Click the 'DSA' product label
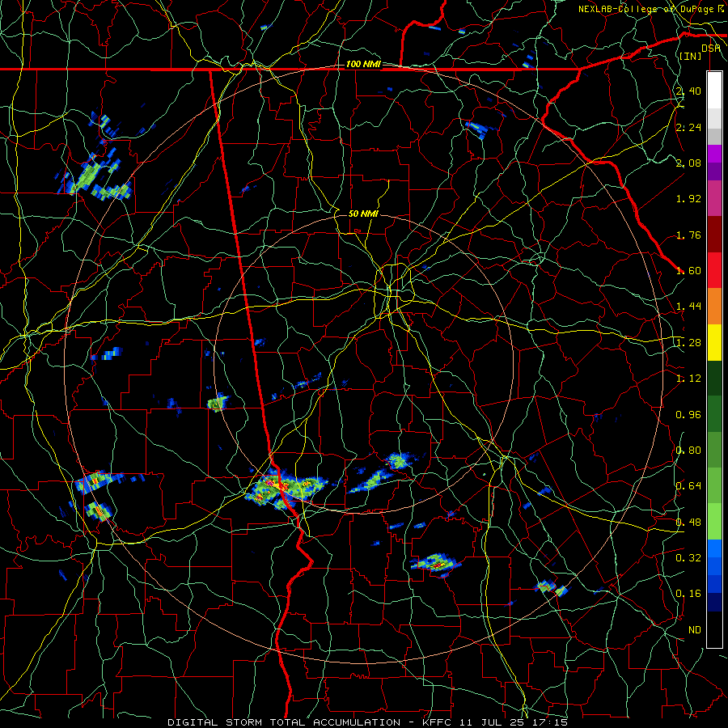728x728 pixels. click(711, 49)
